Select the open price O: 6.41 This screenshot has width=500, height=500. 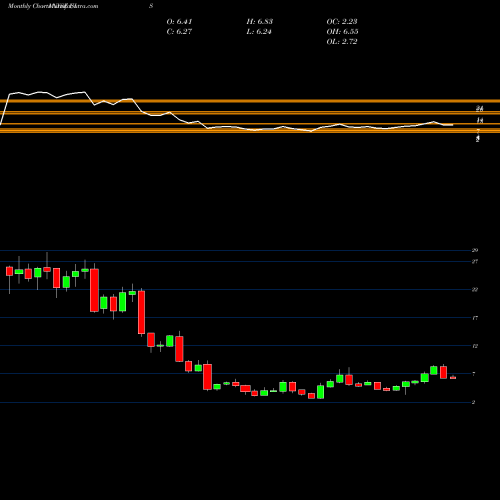[179, 22]
